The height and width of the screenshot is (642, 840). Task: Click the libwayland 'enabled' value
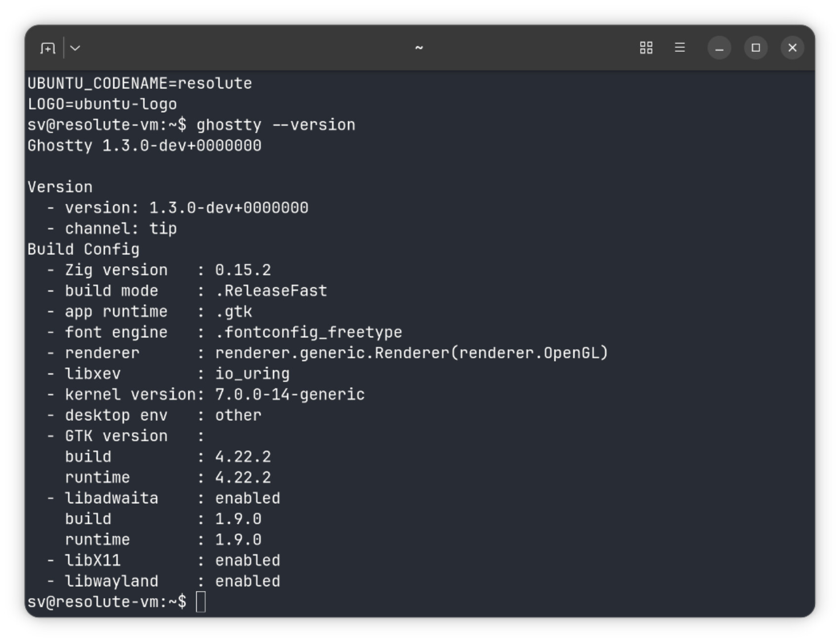point(248,581)
